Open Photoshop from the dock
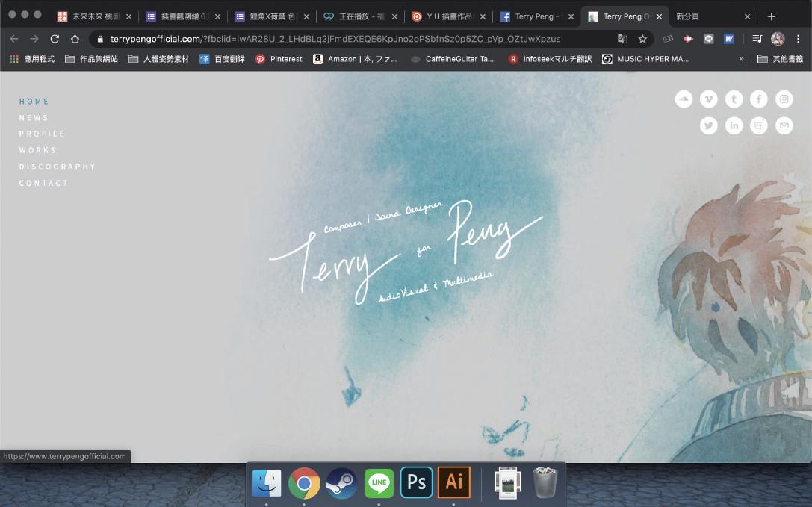 pyautogui.click(x=416, y=482)
